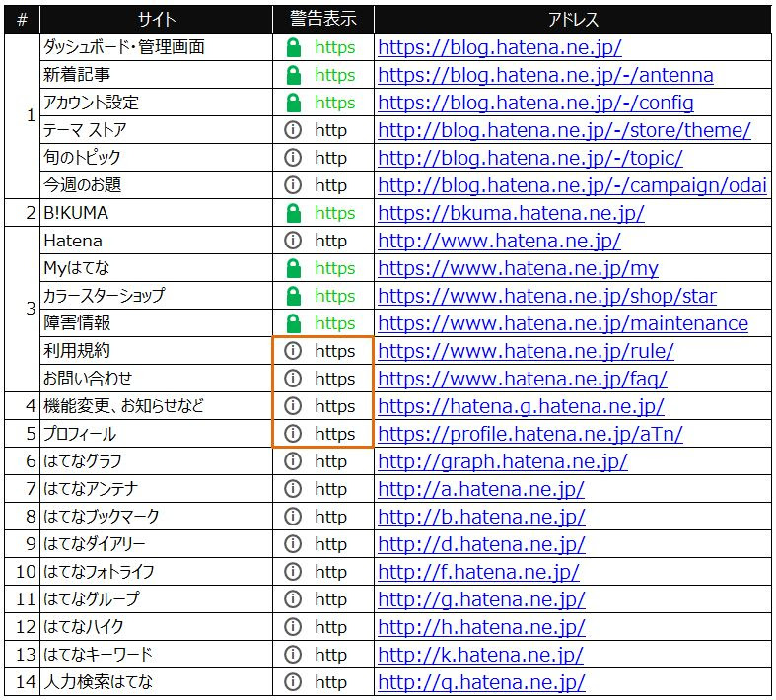This screenshot has height=700, width=776.
Task: Click the info circle icon in 旬のトピック row
Action: tap(293, 158)
